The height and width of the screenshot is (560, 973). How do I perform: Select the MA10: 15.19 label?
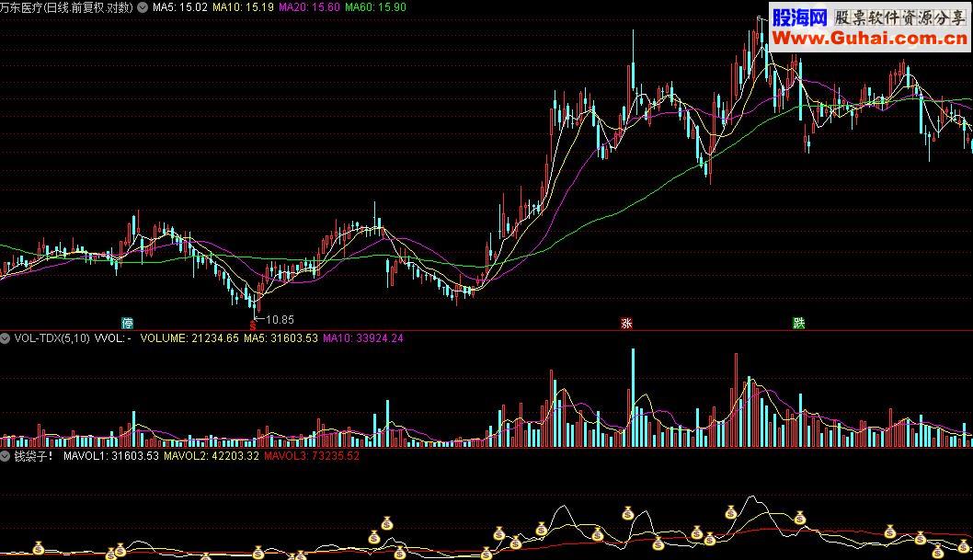pyautogui.click(x=243, y=7)
